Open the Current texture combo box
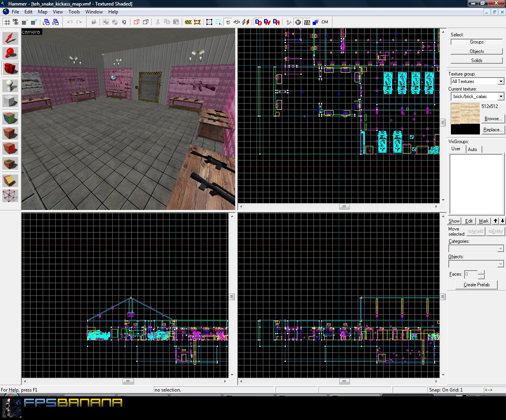The width and height of the screenshot is (506, 420). click(x=500, y=96)
